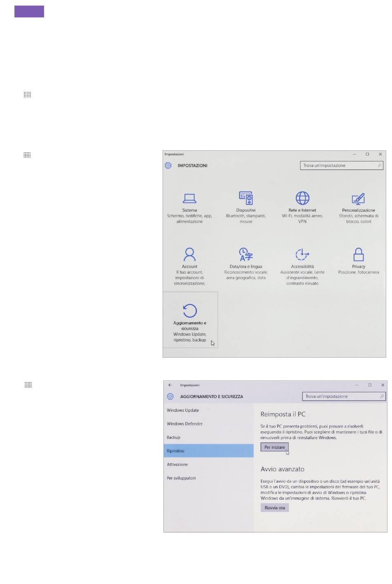Screen dimensions: 392x584
Task: Open Per sviluppatori sidebar item
Action: tap(181, 478)
